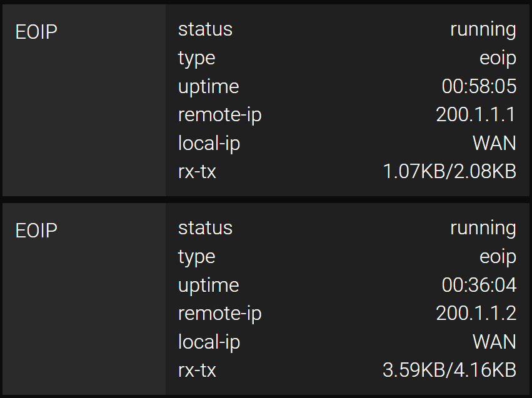Image resolution: width=532 pixels, height=398 pixels.
Task: Click the remote-ip label in second panel
Action: [220, 314]
